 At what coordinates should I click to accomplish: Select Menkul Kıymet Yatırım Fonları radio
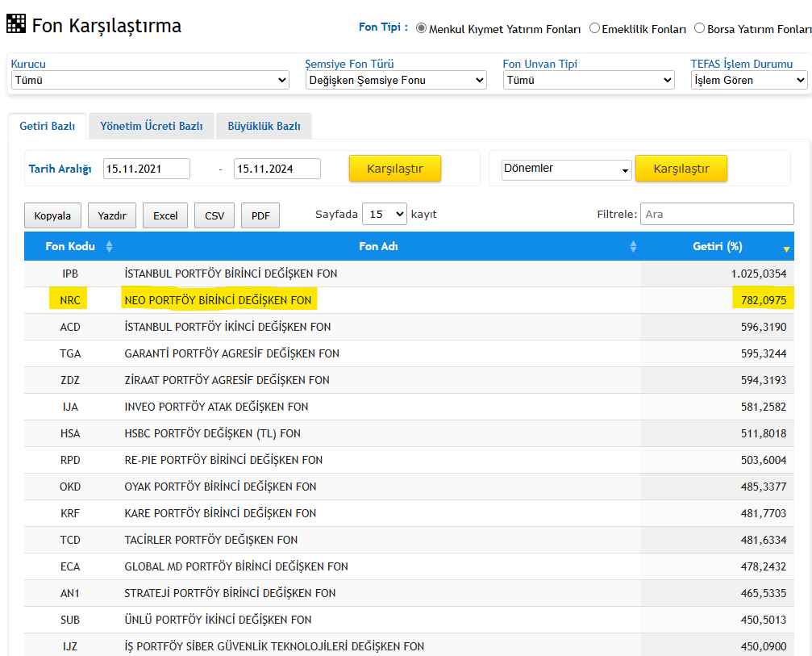(421, 28)
